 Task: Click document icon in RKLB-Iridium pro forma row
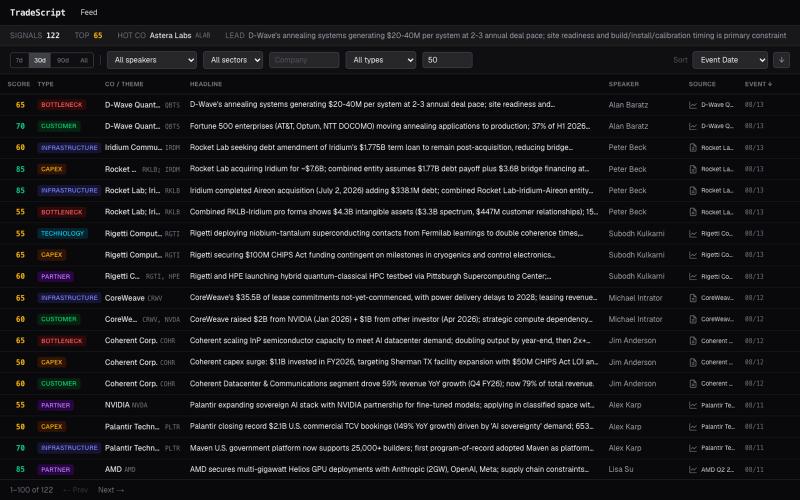[x=693, y=212]
